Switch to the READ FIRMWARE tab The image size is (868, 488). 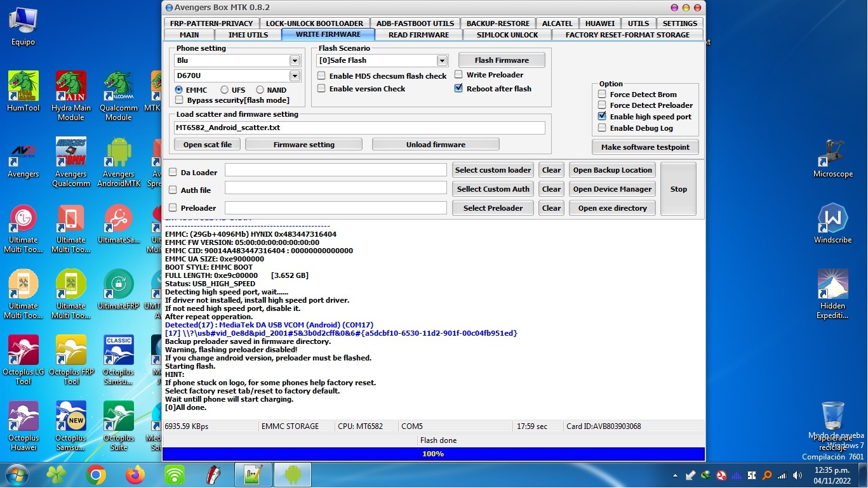click(418, 35)
